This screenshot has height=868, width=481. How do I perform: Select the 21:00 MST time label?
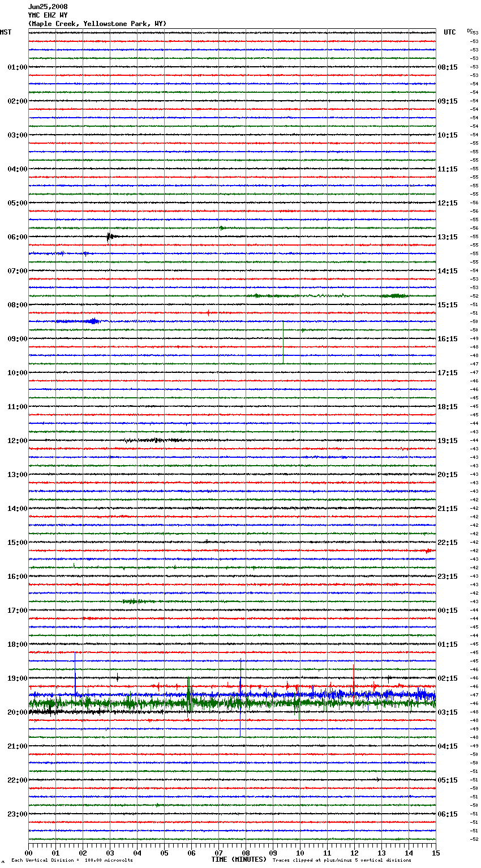pos(18,746)
